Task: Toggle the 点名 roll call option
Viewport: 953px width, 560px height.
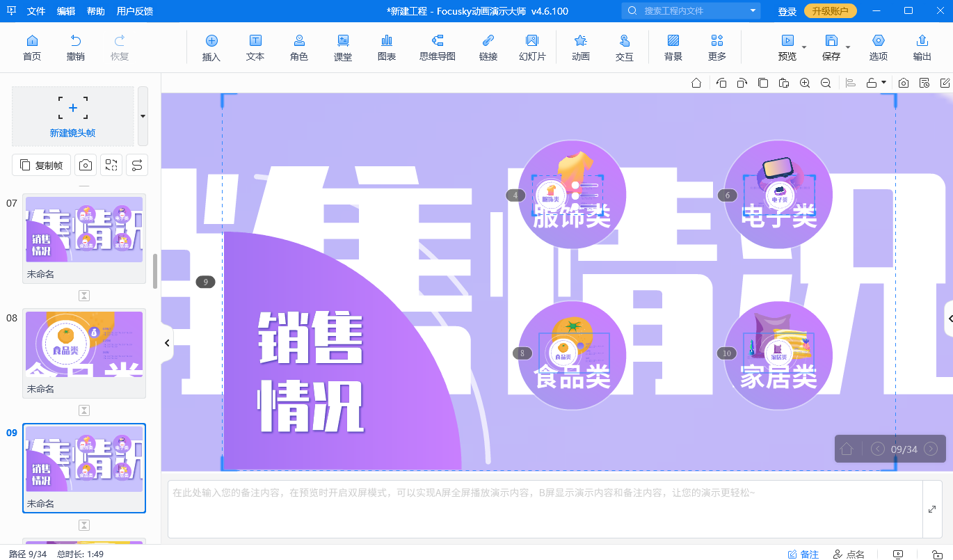Action: pos(849,554)
